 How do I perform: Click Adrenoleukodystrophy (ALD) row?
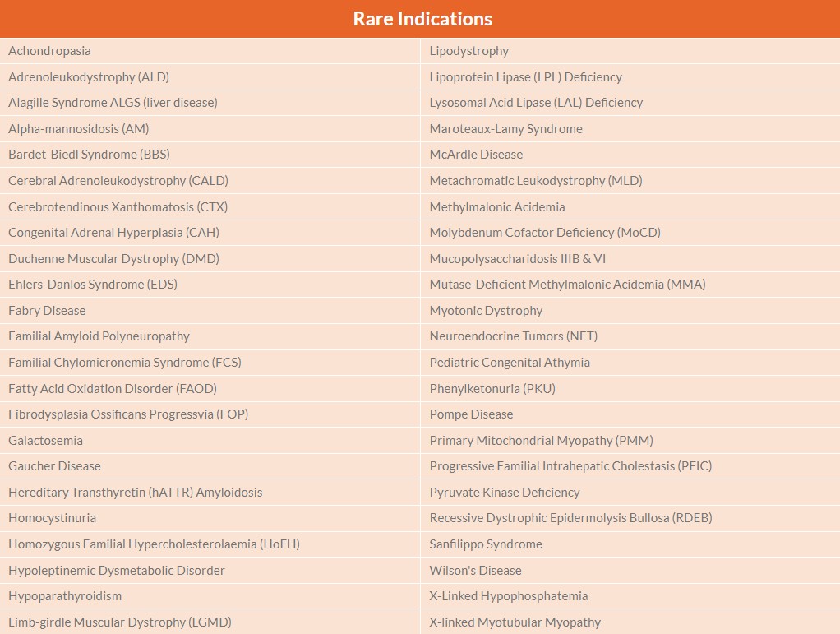[89, 77]
